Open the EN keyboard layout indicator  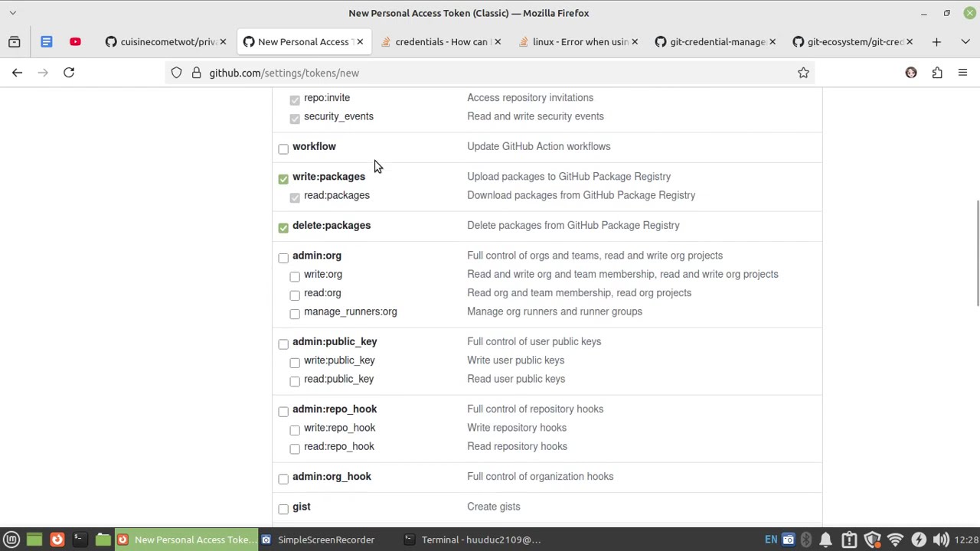click(771, 540)
